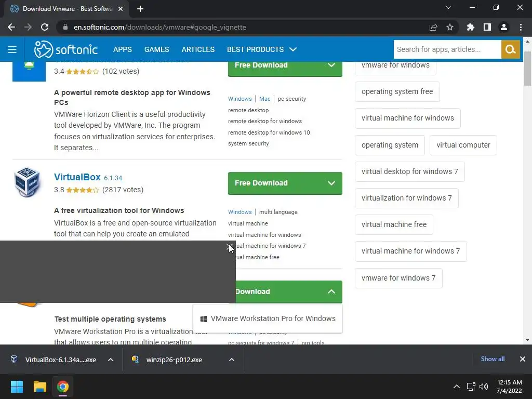This screenshot has height=399, width=532.
Task: Collapse the VMware Workstation download options
Action: (331, 292)
